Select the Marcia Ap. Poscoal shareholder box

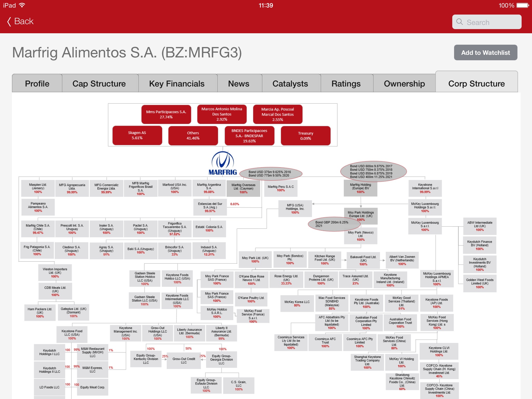pos(278,114)
